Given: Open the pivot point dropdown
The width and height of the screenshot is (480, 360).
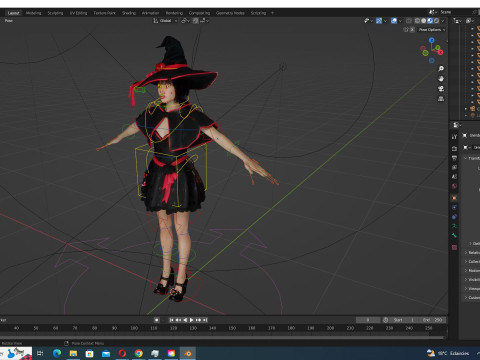Looking at the screenshot, I should (x=185, y=21).
